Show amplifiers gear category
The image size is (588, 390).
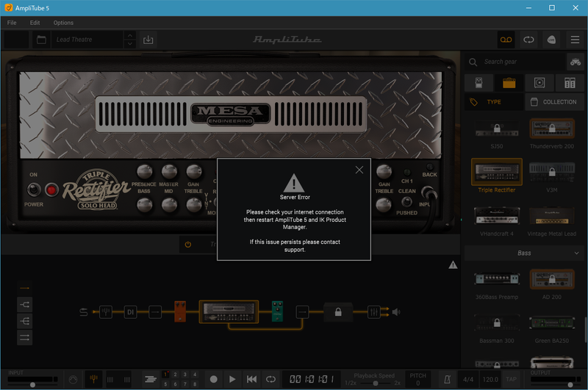509,83
